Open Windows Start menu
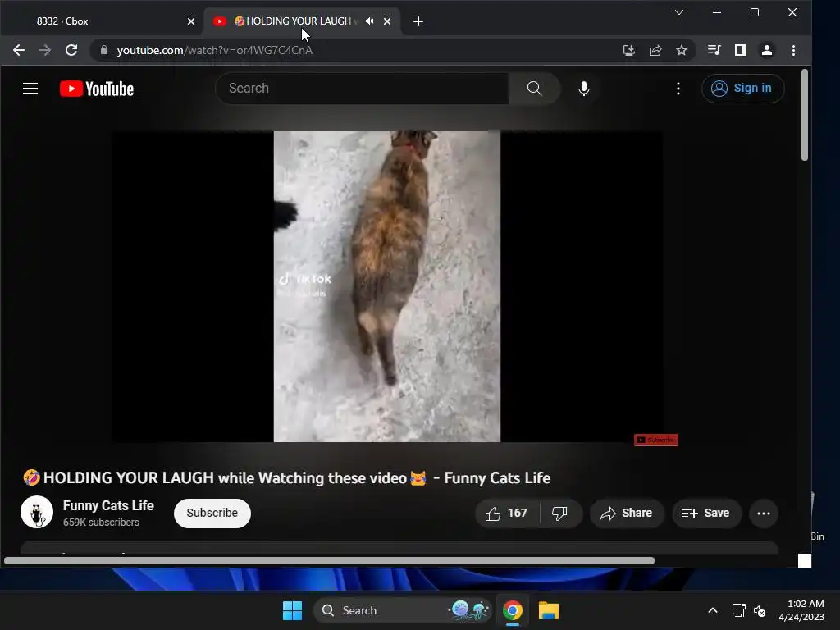Viewport: 840px width, 630px height. [x=293, y=610]
